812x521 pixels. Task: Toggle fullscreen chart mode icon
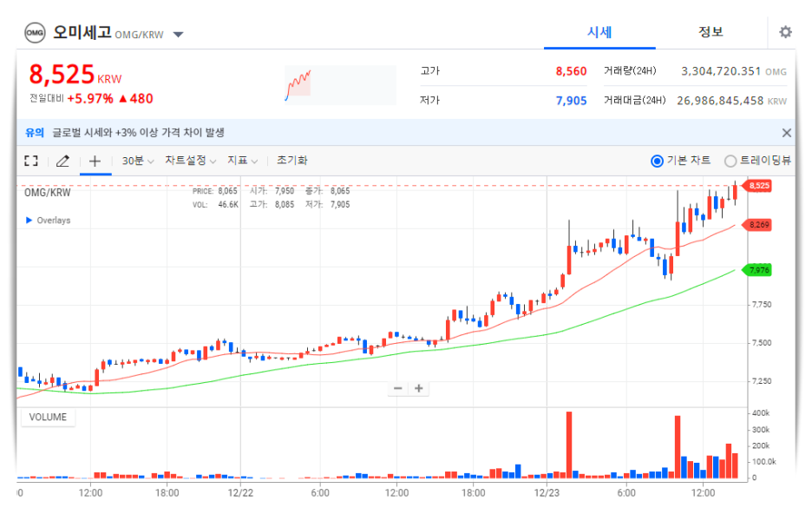coord(31,161)
